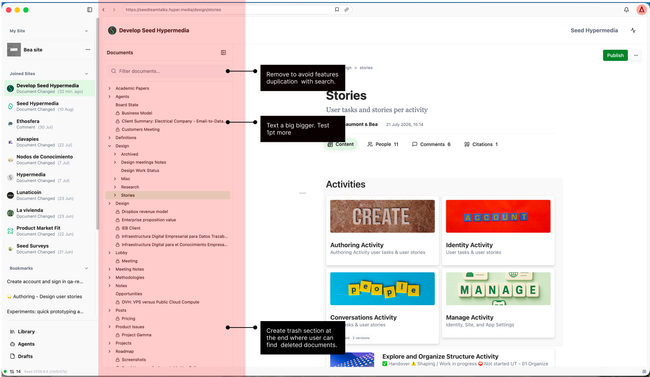Open Nodos de Conocimiento site
Image resolution: width=650 pixels, height=377 pixels.
[x=50, y=160]
